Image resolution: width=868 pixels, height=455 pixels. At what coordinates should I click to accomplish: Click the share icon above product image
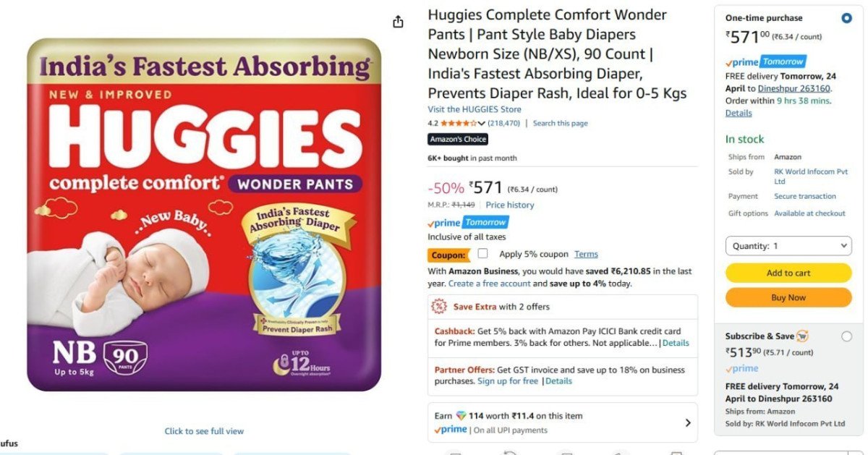coord(398,22)
